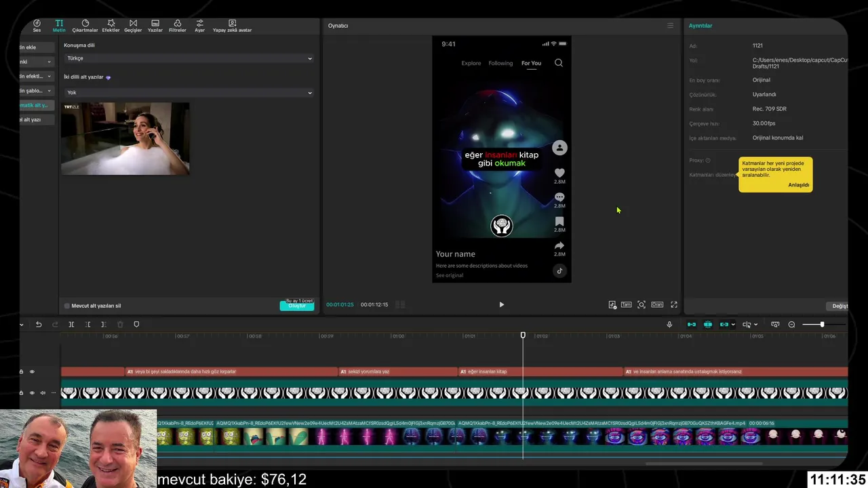Mute the logo overlay track

(x=42, y=392)
